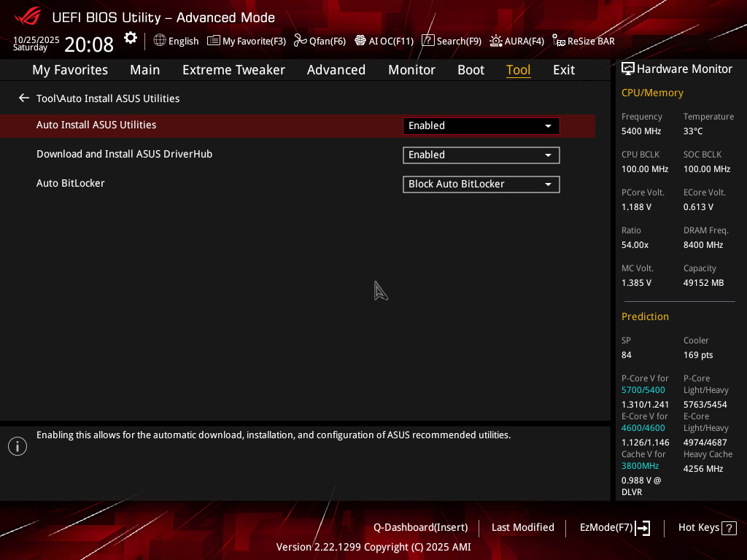Switch to the Boot tab
Viewport: 747px width, 560px height.
pyautogui.click(x=471, y=70)
